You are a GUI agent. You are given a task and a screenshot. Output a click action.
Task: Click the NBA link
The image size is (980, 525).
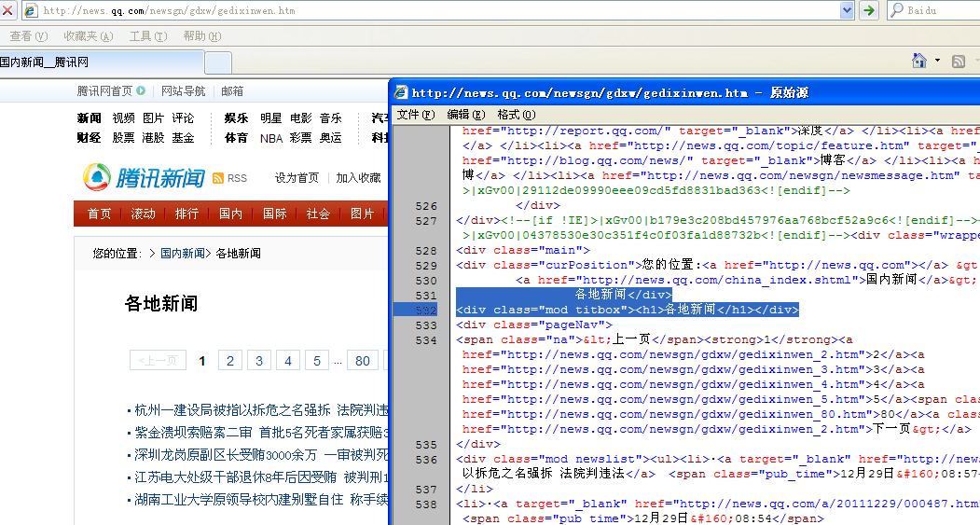271,138
